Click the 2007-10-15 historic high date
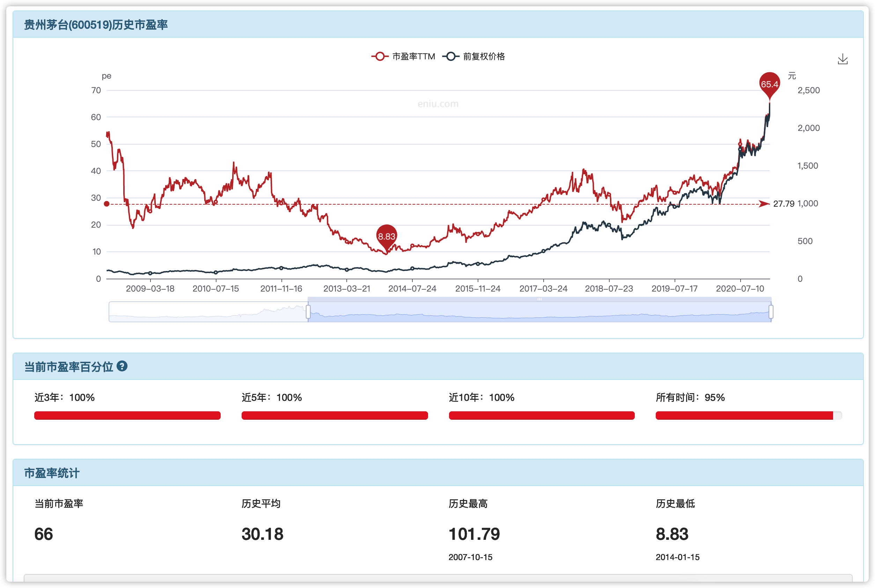 [x=470, y=557]
